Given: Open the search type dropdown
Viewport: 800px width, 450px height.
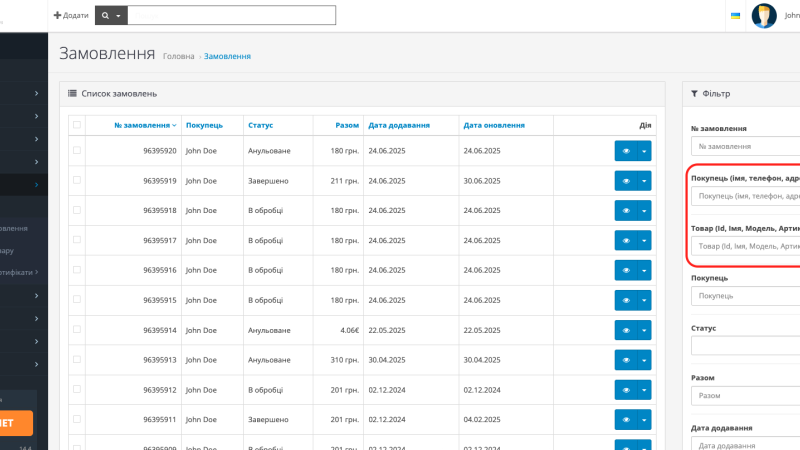Looking at the screenshot, I should coord(111,15).
